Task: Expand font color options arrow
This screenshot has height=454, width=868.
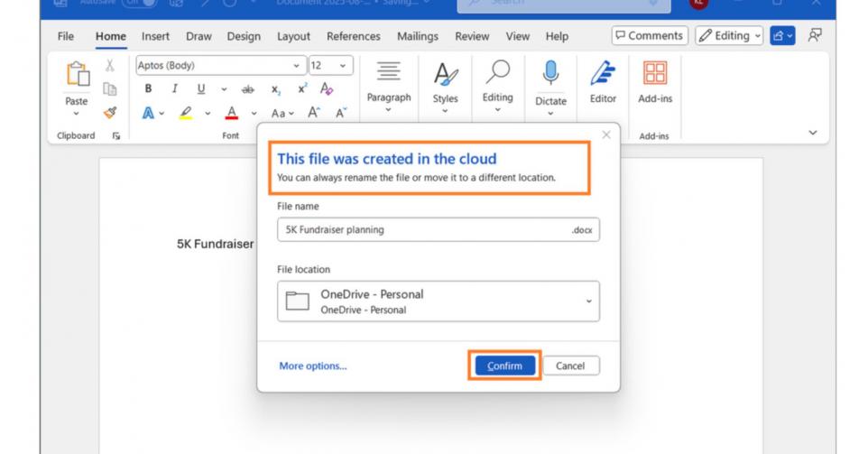Action: click(254, 114)
